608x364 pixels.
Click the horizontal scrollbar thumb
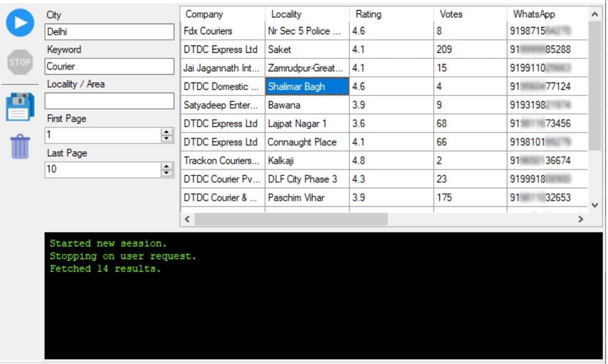291,219
